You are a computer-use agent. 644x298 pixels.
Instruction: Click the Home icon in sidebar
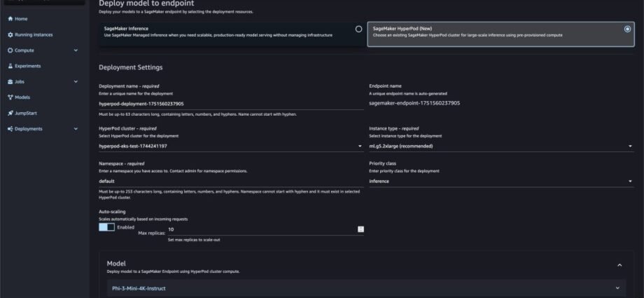coord(10,19)
